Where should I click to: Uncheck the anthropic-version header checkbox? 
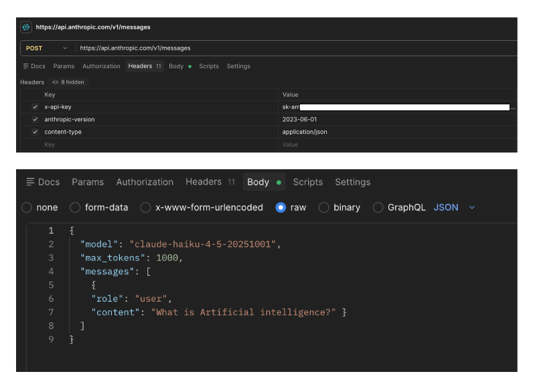tap(35, 119)
